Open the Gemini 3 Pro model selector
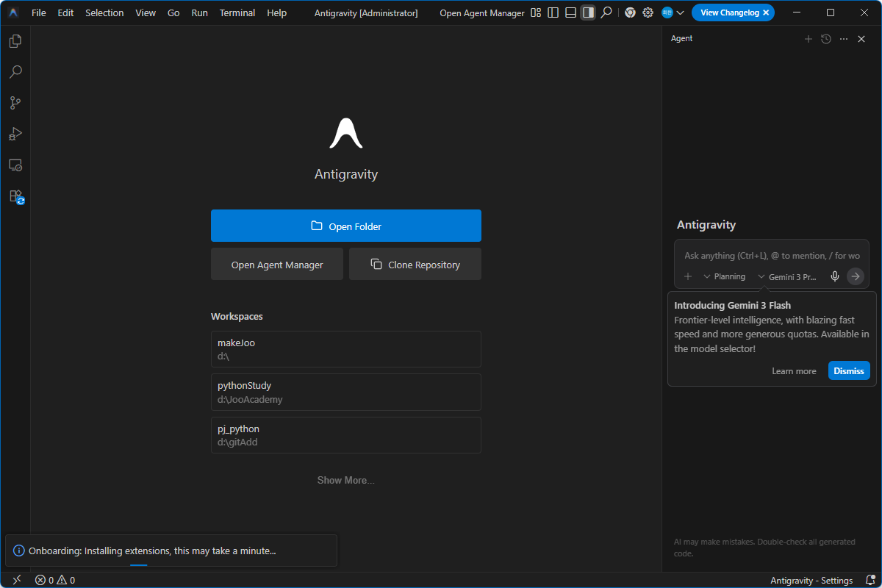Image resolution: width=882 pixels, height=588 pixels. pos(787,276)
